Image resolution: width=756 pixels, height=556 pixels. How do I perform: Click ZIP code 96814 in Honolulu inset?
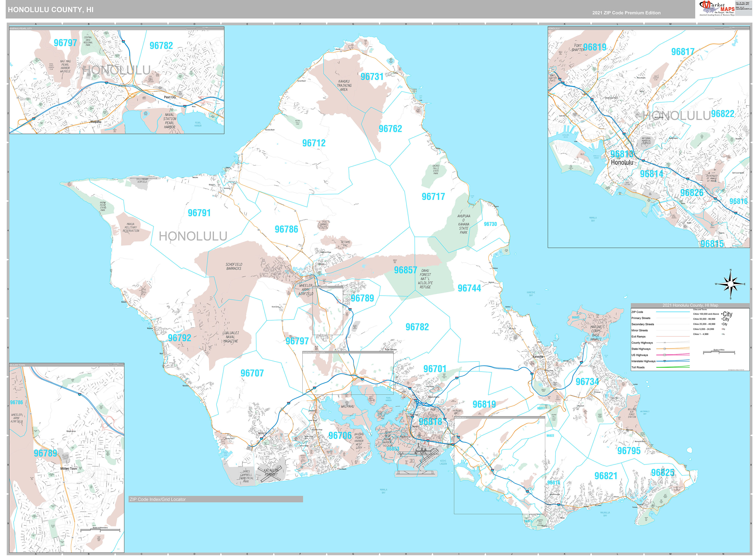click(x=652, y=174)
